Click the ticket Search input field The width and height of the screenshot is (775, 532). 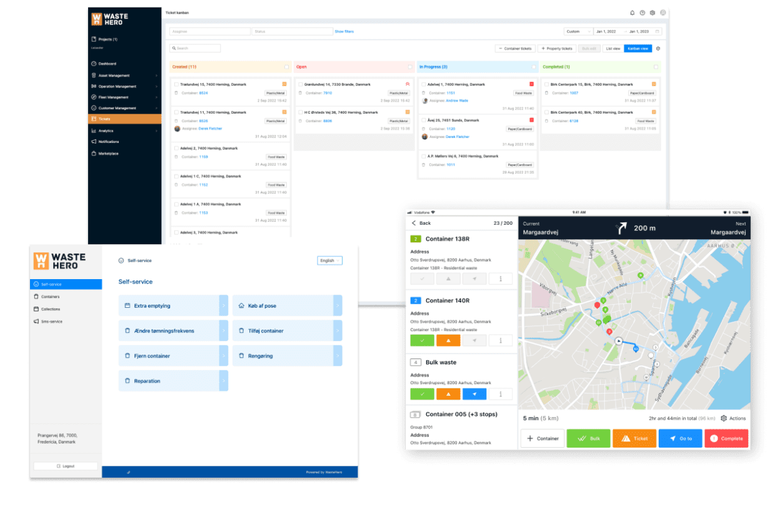(195, 48)
